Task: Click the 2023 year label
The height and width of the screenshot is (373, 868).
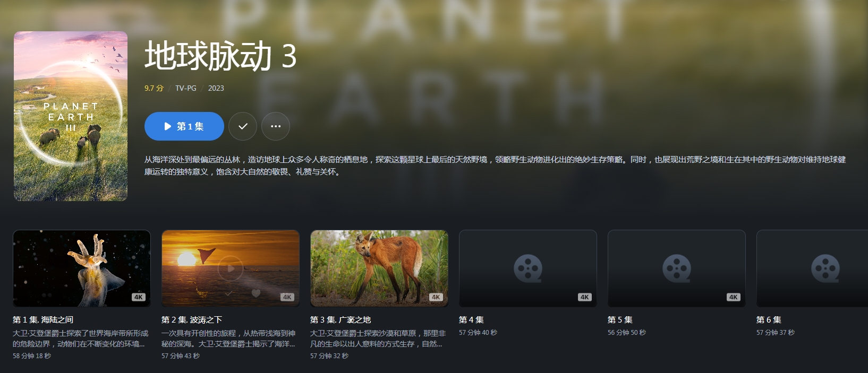Action: (216, 88)
